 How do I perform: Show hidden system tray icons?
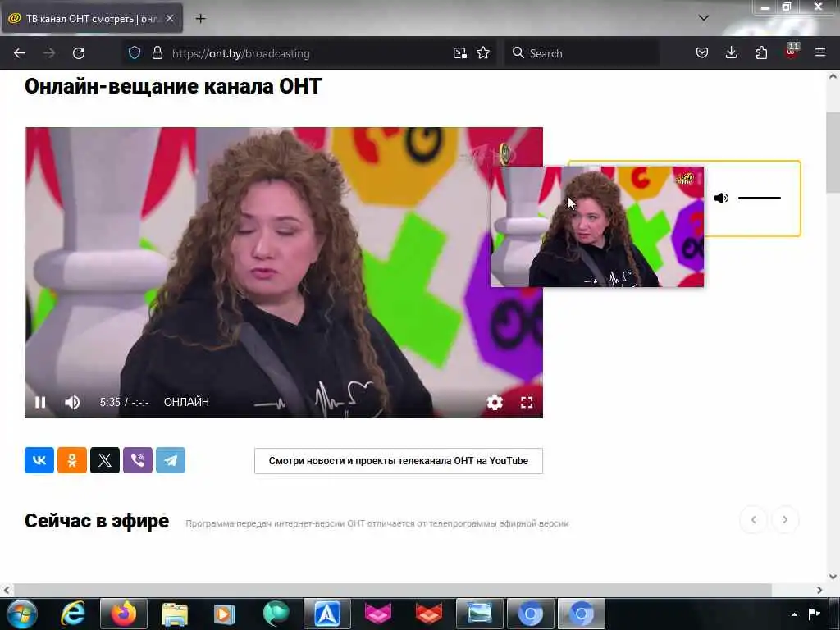point(794,614)
